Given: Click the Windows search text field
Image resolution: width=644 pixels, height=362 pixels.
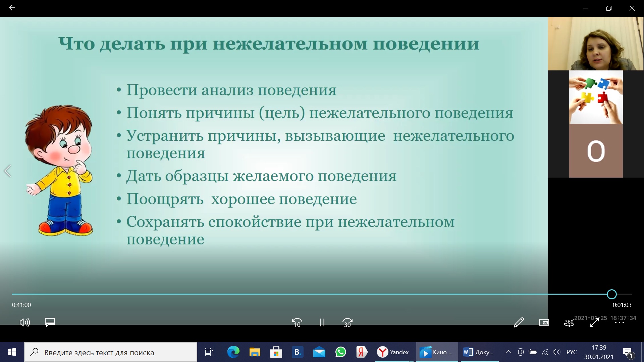Looking at the screenshot, I should click(x=111, y=352).
